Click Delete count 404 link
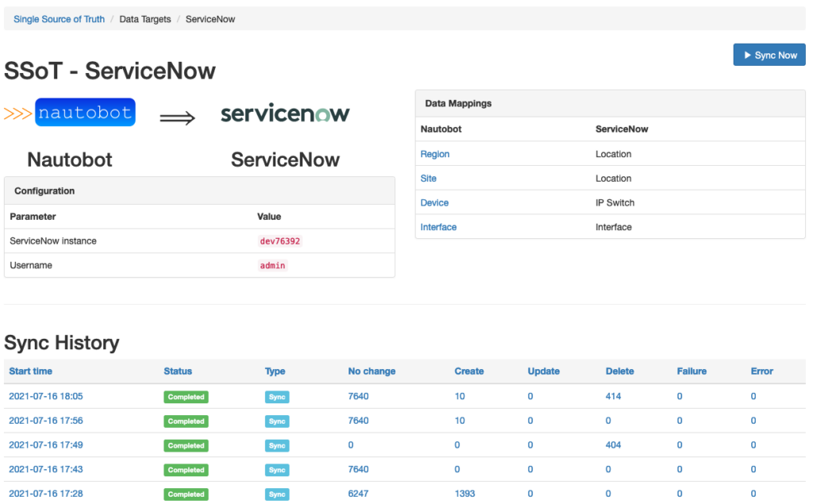Image resolution: width=813 pixels, height=504 pixels. click(x=614, y=445)
